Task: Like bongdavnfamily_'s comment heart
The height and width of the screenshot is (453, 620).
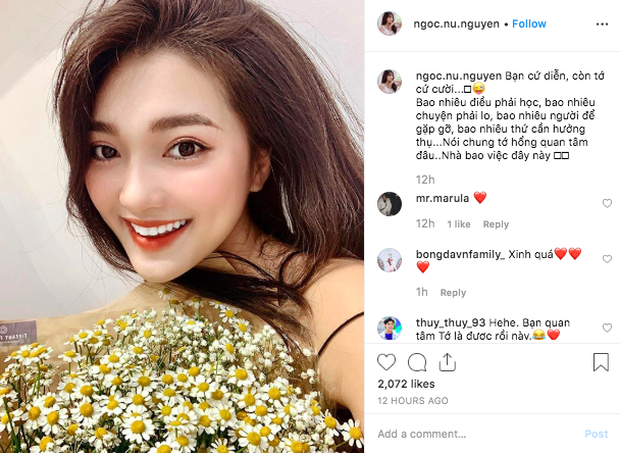Action: (607, 259)
